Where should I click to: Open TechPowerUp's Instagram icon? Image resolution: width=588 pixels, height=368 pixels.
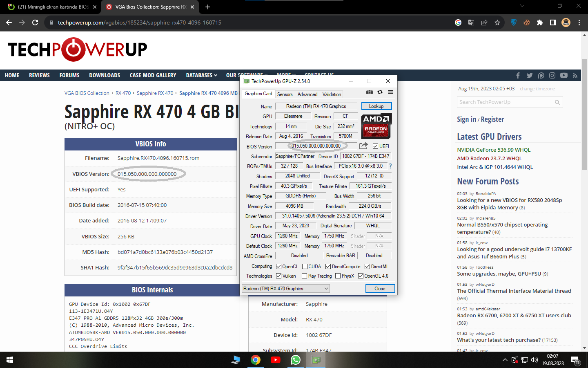click(x=552, y=75)
